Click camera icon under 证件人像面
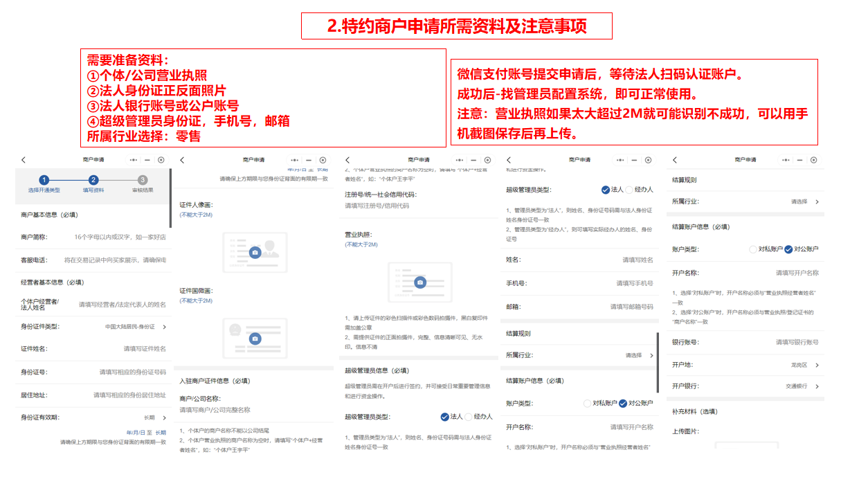 [255, 253]
